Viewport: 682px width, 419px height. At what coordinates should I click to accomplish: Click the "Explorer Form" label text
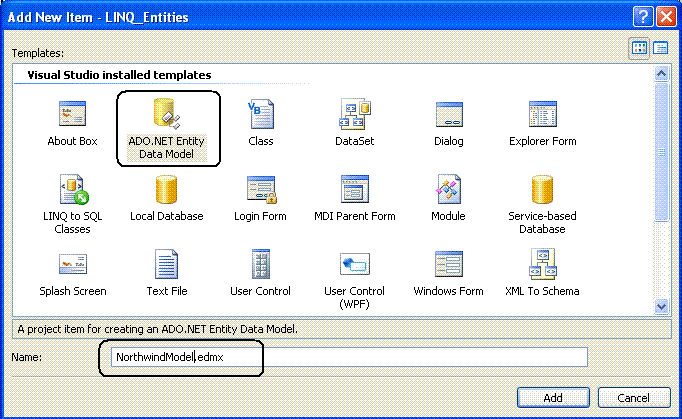(543, 141)
